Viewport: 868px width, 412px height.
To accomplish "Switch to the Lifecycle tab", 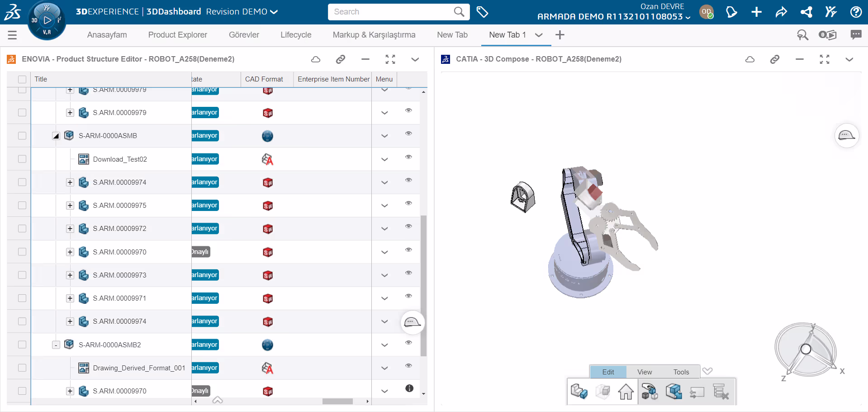I will pos(296,35).
